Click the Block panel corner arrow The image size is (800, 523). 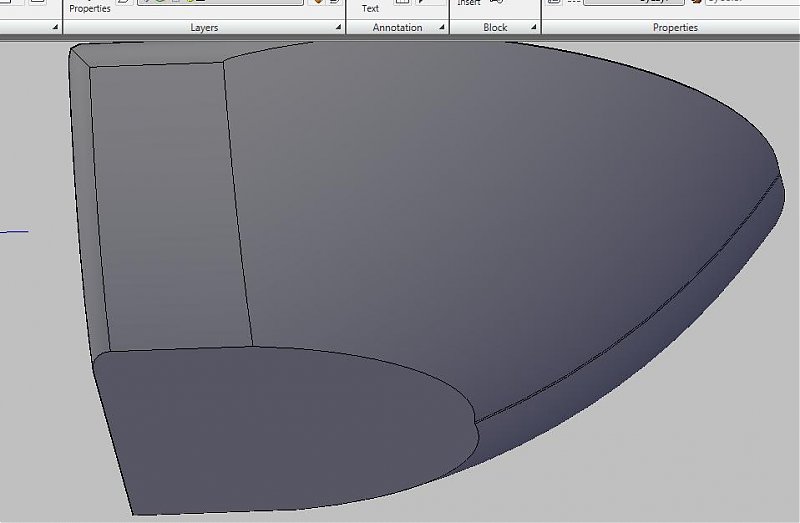pos(534,27)
